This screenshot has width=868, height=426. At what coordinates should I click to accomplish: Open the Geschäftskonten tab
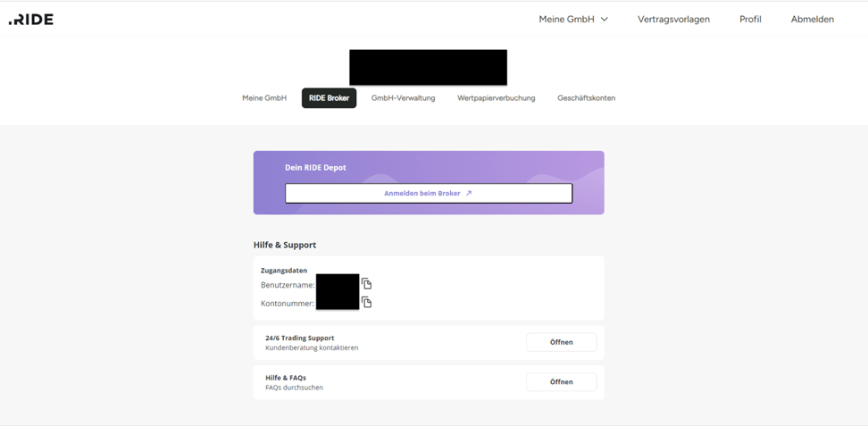point(586,98)
